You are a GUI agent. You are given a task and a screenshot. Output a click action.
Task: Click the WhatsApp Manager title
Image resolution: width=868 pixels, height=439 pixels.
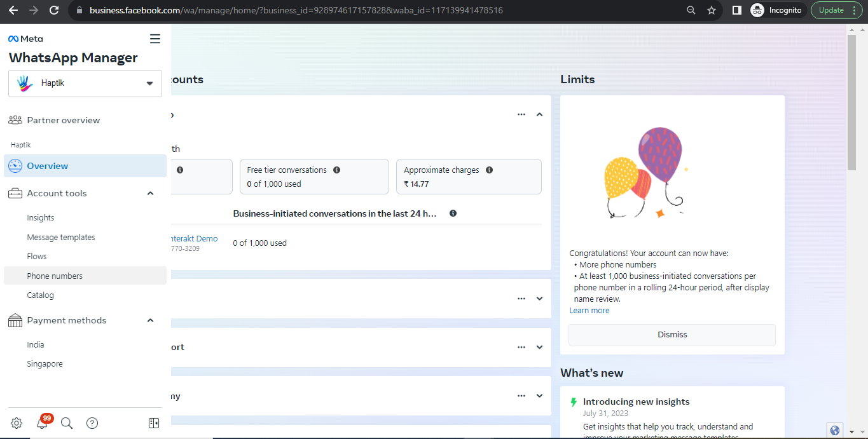click(73, 58)
